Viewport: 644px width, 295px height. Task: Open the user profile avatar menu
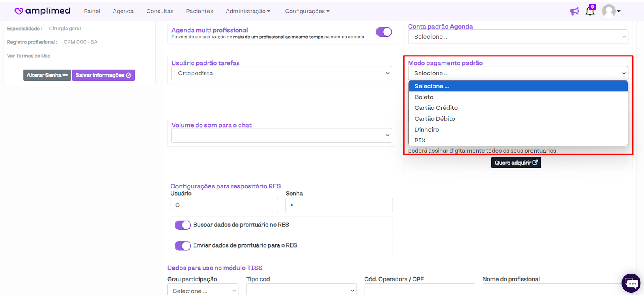(x=610, y=11)
